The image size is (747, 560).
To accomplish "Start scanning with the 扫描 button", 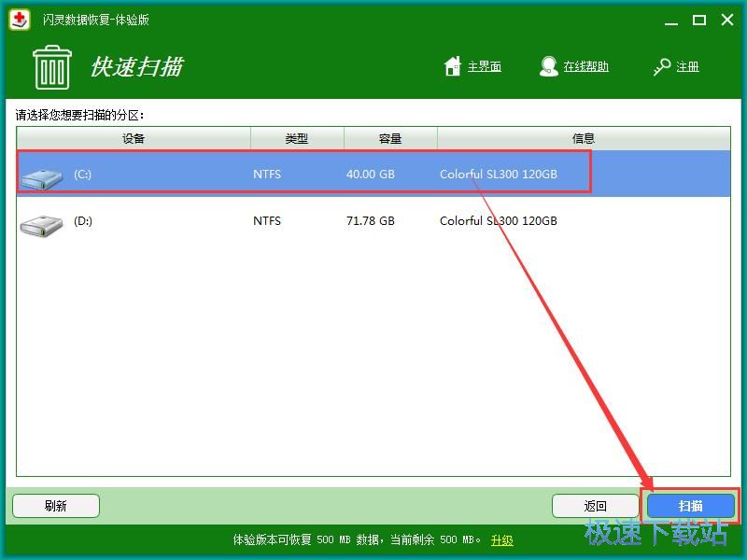I will pos(690,506).
